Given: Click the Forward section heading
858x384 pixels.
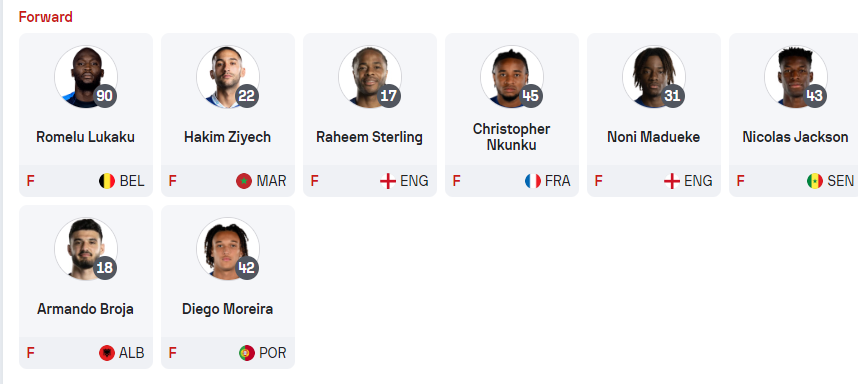Looking at the screenshot, I should click(x=45, y=17).
